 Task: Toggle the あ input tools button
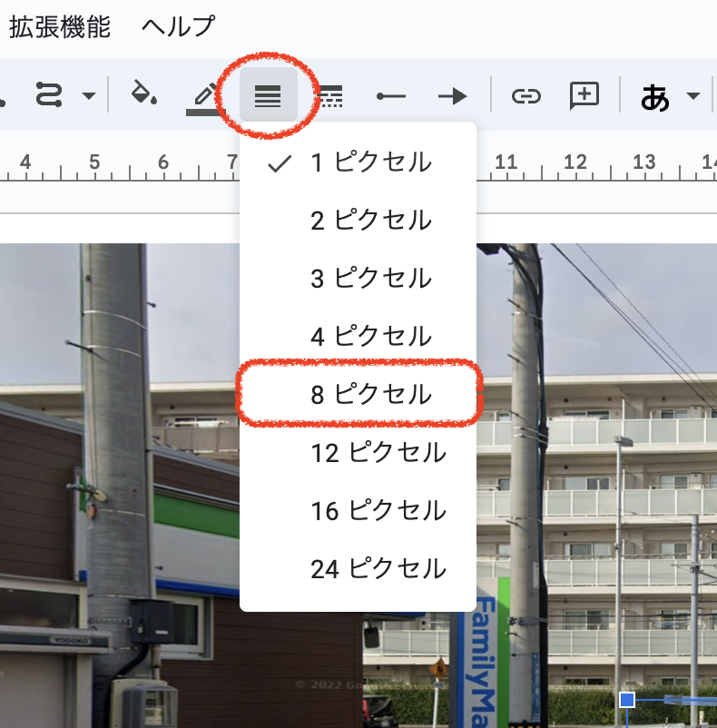(655, 96)
